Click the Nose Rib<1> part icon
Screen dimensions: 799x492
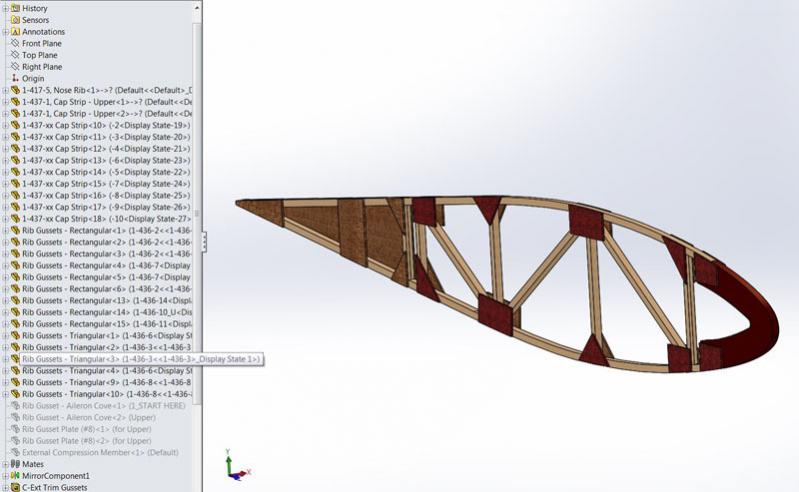pos(15,90)
